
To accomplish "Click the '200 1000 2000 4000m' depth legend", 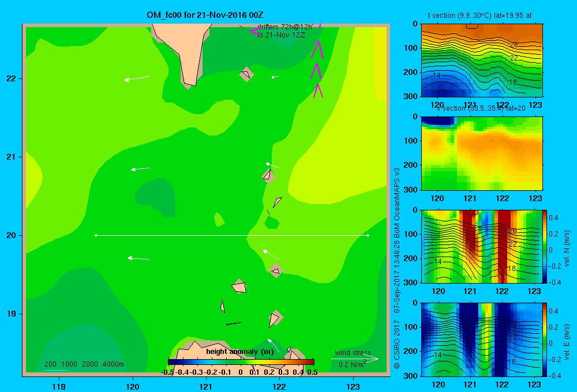I will (84, 364).
